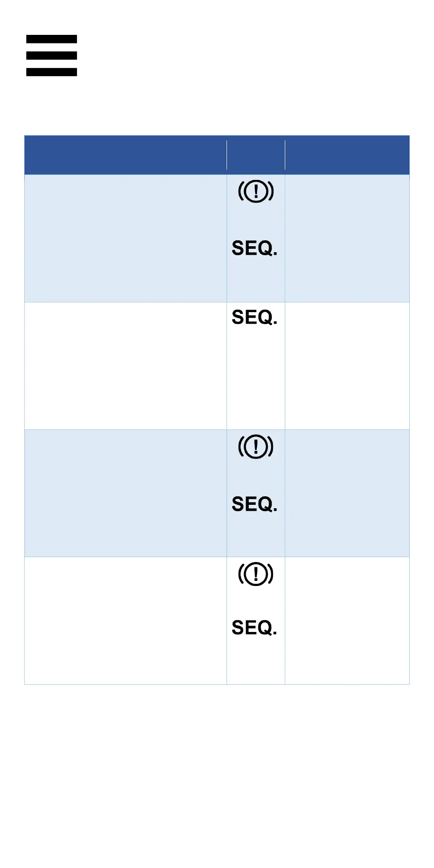Click the wide left header cell
Screen dimensions: 434x868
(x=125, y=155)
